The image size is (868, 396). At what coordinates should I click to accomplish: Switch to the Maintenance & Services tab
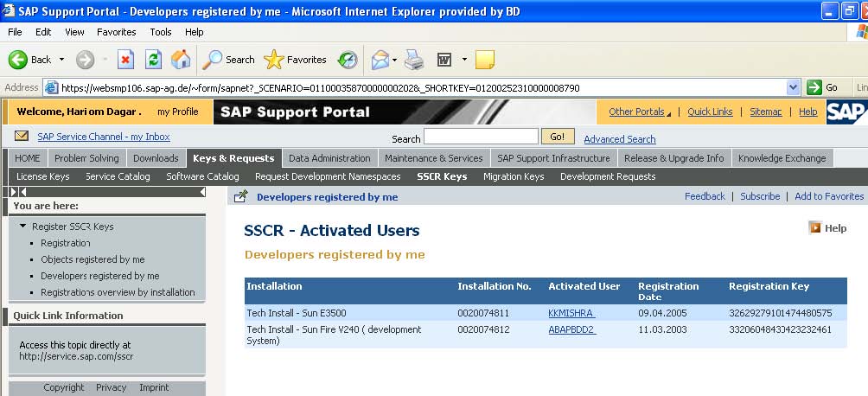433,158
